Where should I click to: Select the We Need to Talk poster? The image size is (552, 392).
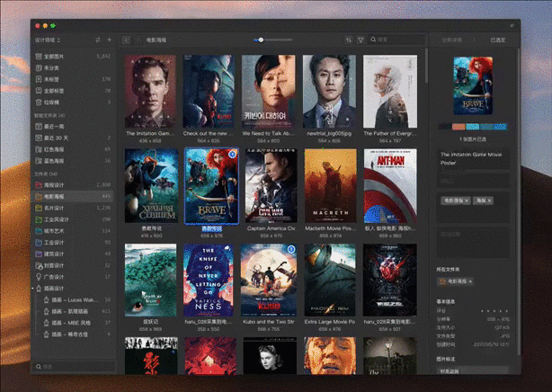click(x=268, y=92)
